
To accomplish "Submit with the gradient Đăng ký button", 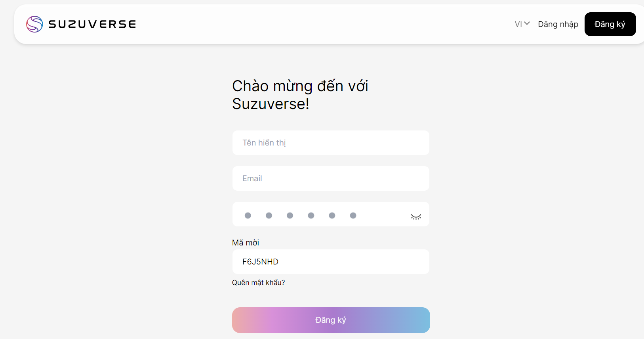I will (x=331, y=320).
